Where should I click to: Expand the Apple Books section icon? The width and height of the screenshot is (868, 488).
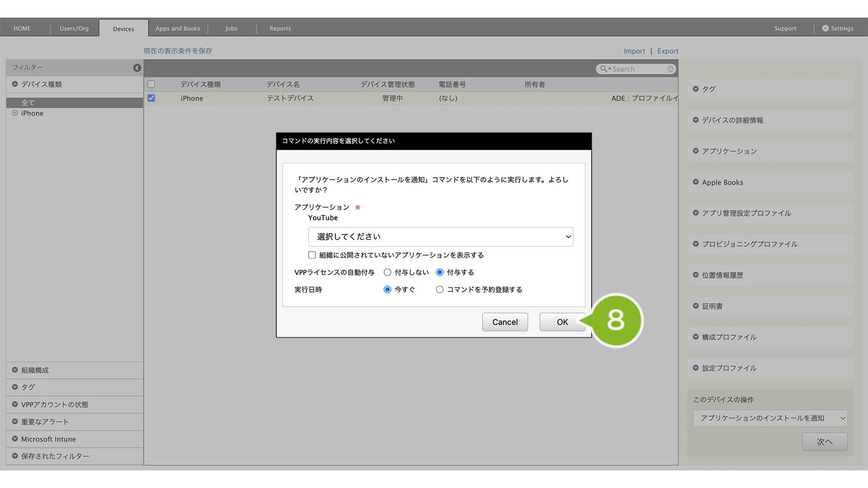(x=696, y=182)
